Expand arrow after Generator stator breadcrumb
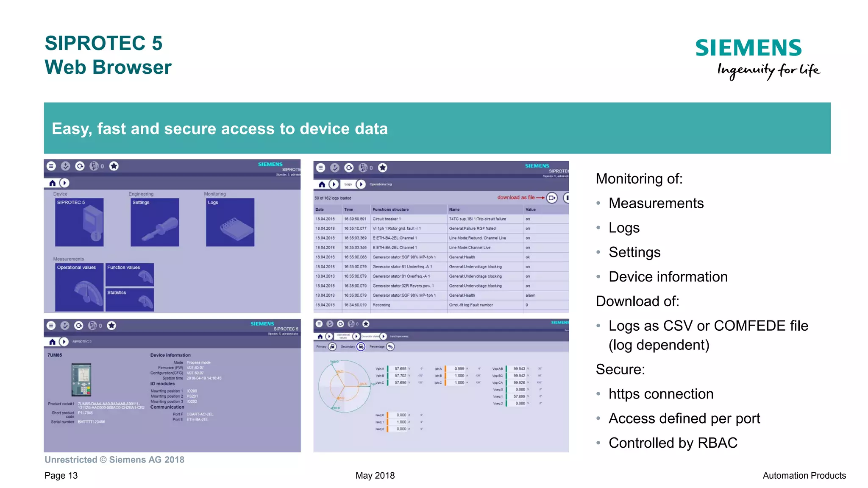The width and height of the screenshot is (868, 488). click(x=383, y=337)
